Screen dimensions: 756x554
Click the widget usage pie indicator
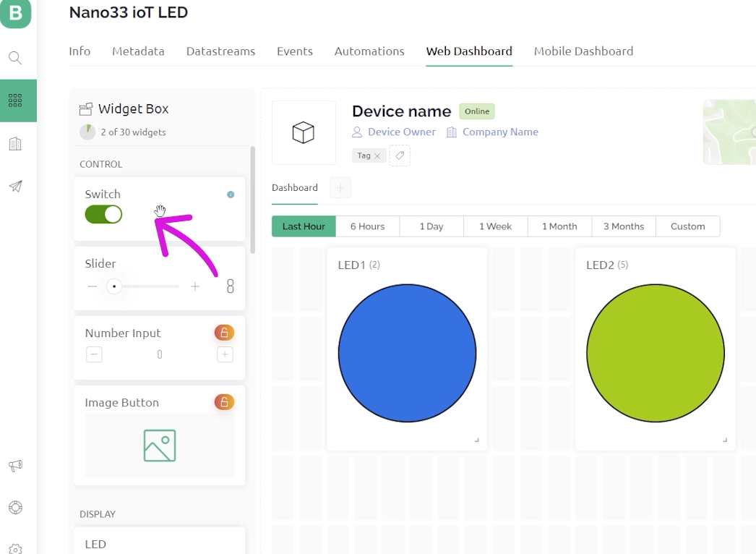coord(87,132)
